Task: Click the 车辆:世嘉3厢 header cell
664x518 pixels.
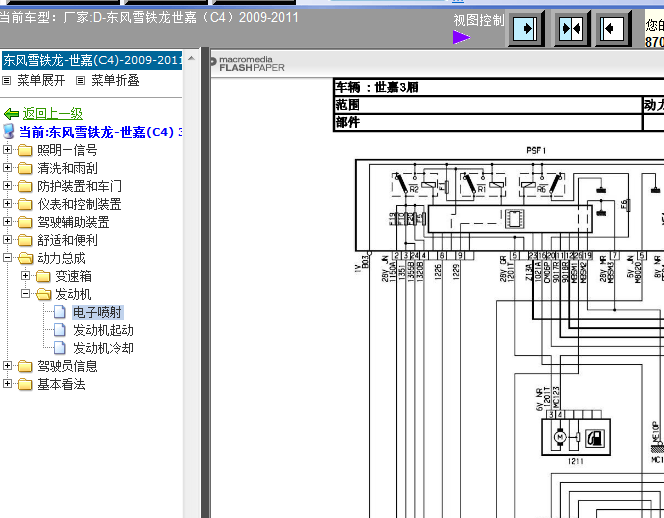Action: click(499, 87)
